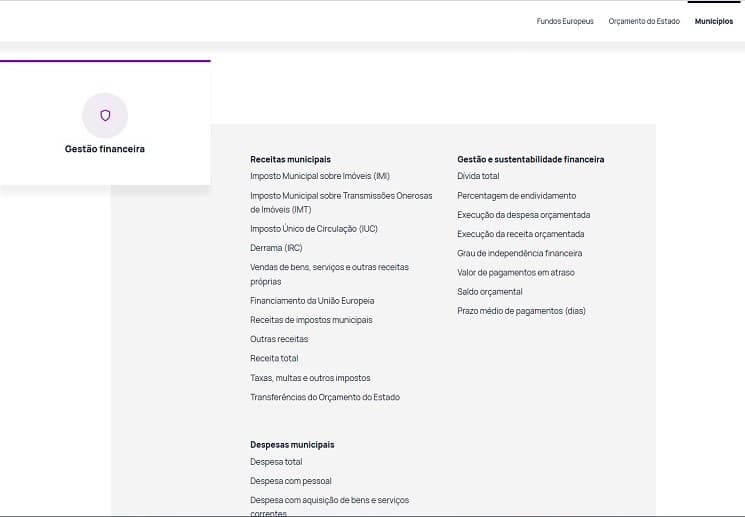The image size is (745, 517).
Task: Open Imposto Municipal sobre Transmissões Onerosas (IMT)
Action: pos(341,202)
